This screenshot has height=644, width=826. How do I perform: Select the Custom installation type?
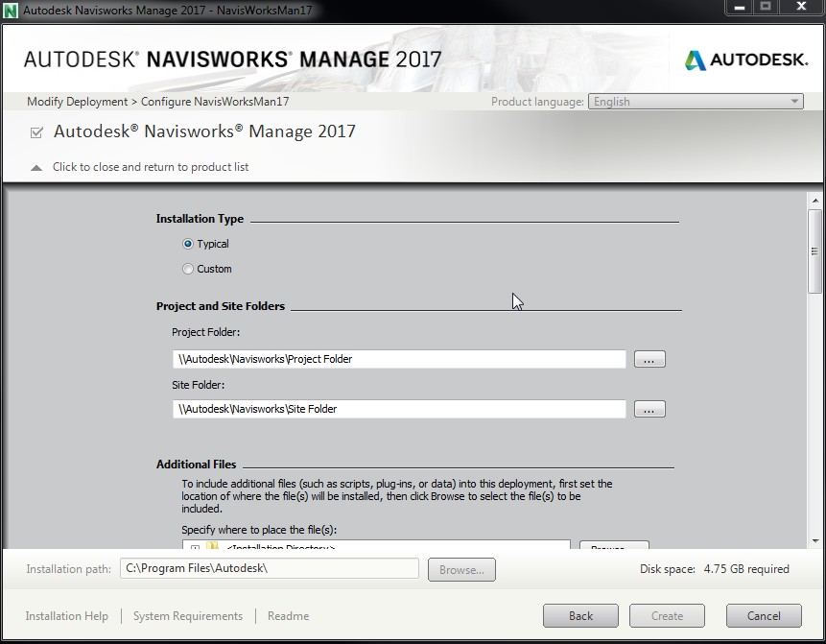point(188,269)
